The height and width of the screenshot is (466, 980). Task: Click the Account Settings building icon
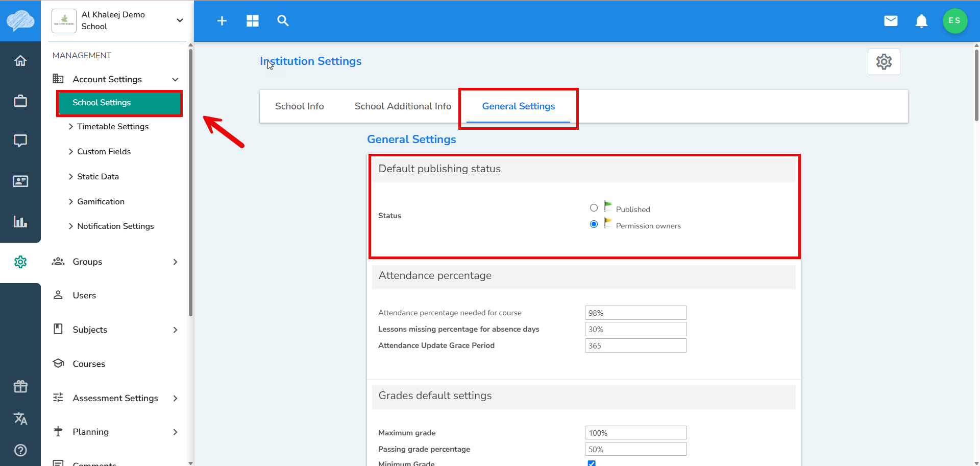(x=58, y=79)
